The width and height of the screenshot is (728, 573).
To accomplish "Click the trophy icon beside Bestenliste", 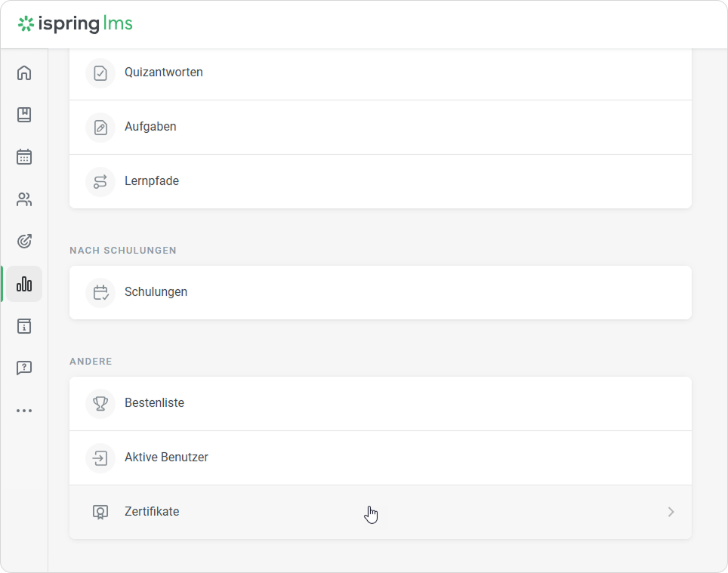I will (100, 403).
